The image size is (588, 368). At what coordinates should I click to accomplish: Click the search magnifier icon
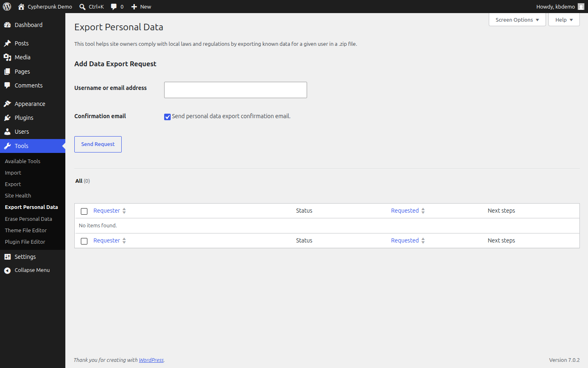(82, 7)
